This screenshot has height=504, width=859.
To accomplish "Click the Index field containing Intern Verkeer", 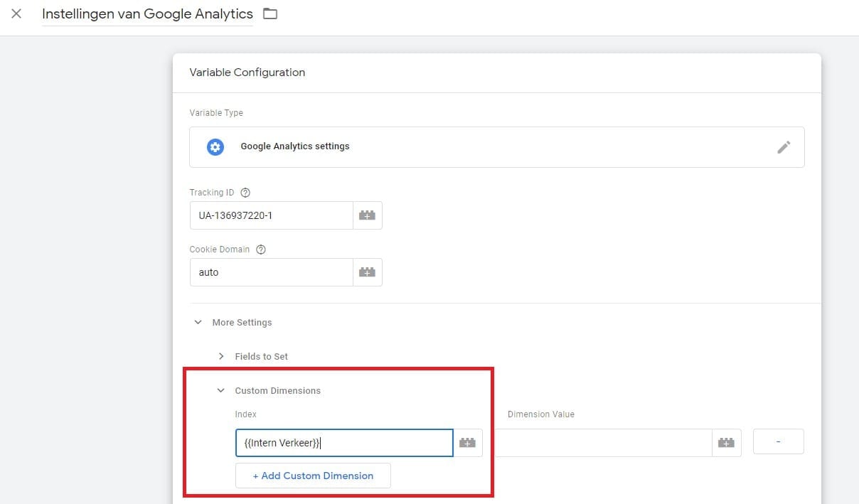I will (x=344, y=443).
